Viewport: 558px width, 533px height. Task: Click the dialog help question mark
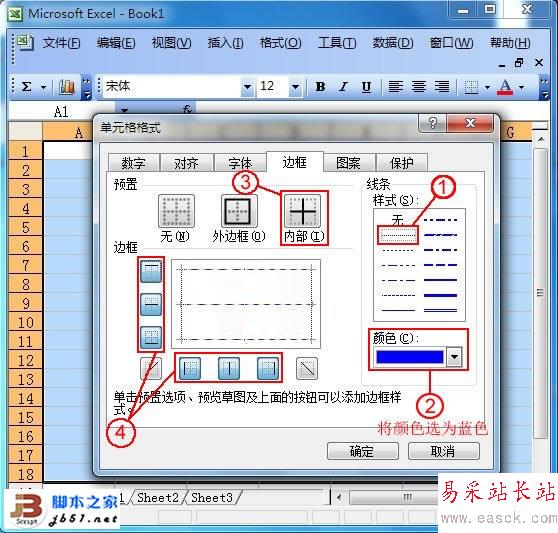point(432,123)
